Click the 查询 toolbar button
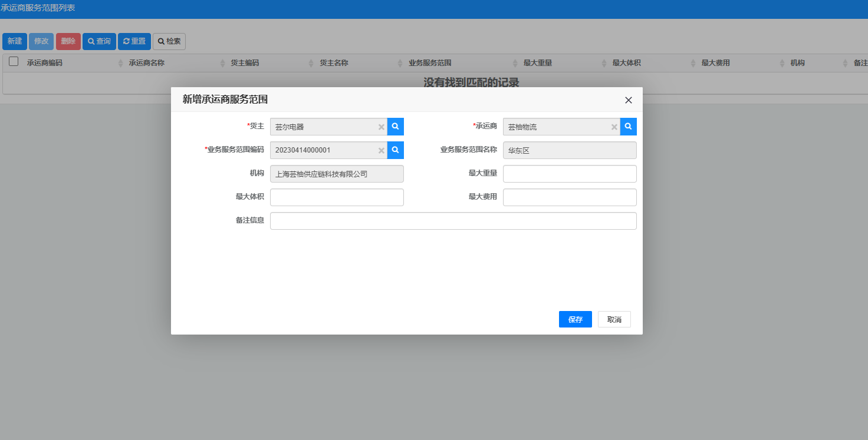 click(x=99, y=41)
